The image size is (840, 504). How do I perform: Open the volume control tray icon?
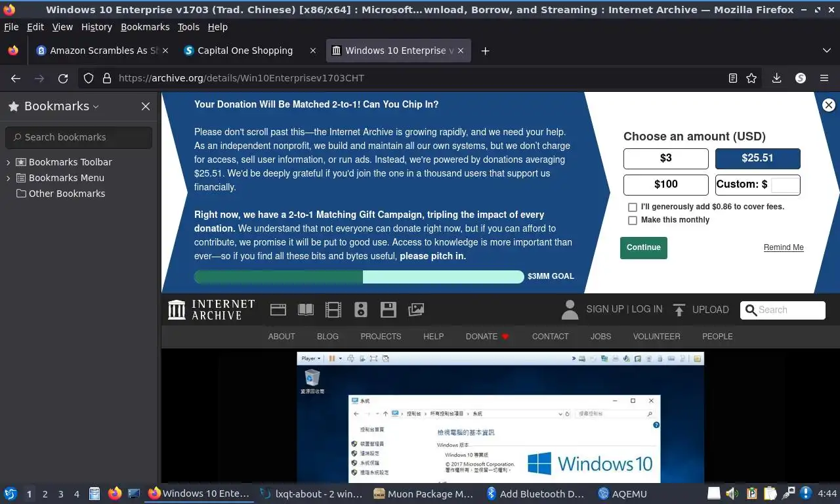(732, 493)
